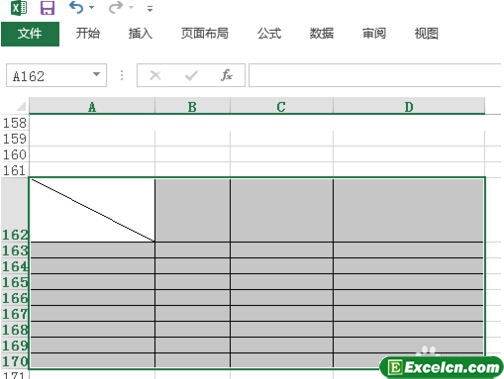504x379 pixels.
Task: Click the Excel application icon
Action: tap(19, 7)
